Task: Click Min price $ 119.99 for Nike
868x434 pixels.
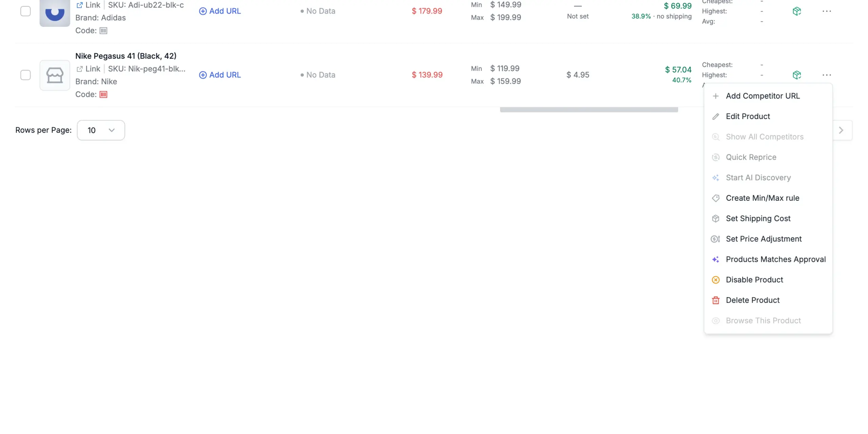Action: click(x=505, y=68)
